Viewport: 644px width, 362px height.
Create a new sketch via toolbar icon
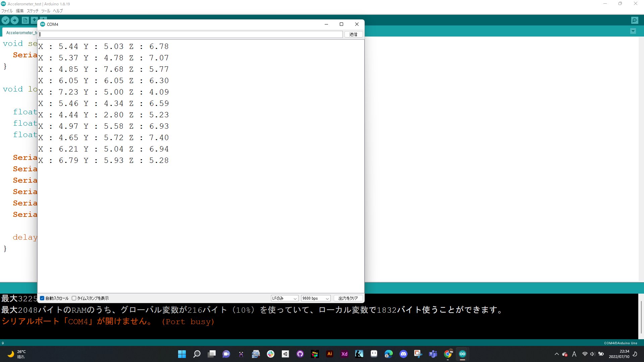[x=25, y=20]
